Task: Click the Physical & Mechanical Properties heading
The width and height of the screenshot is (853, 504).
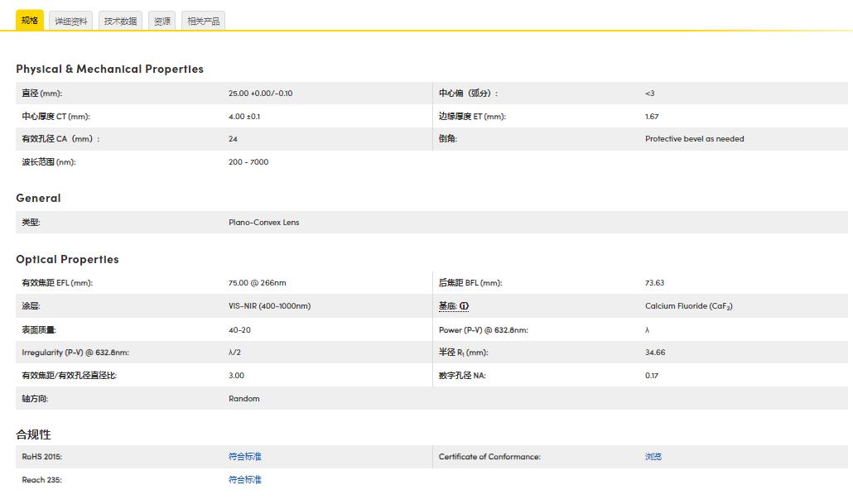Action: (x=109, y=69)
